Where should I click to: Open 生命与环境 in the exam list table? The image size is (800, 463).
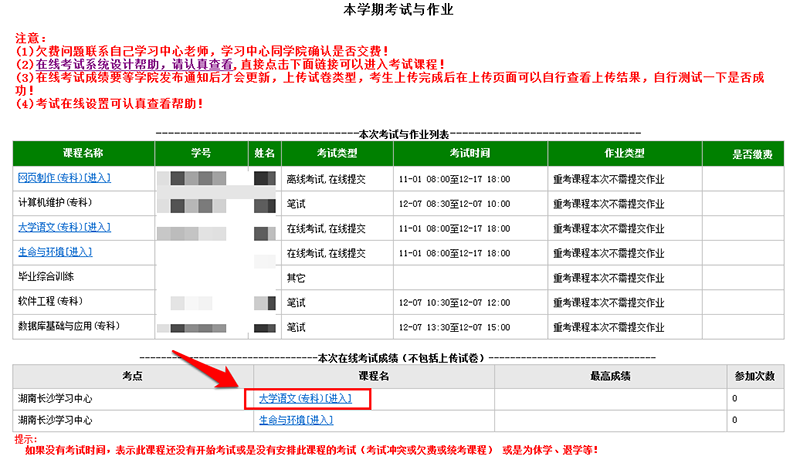56,252
